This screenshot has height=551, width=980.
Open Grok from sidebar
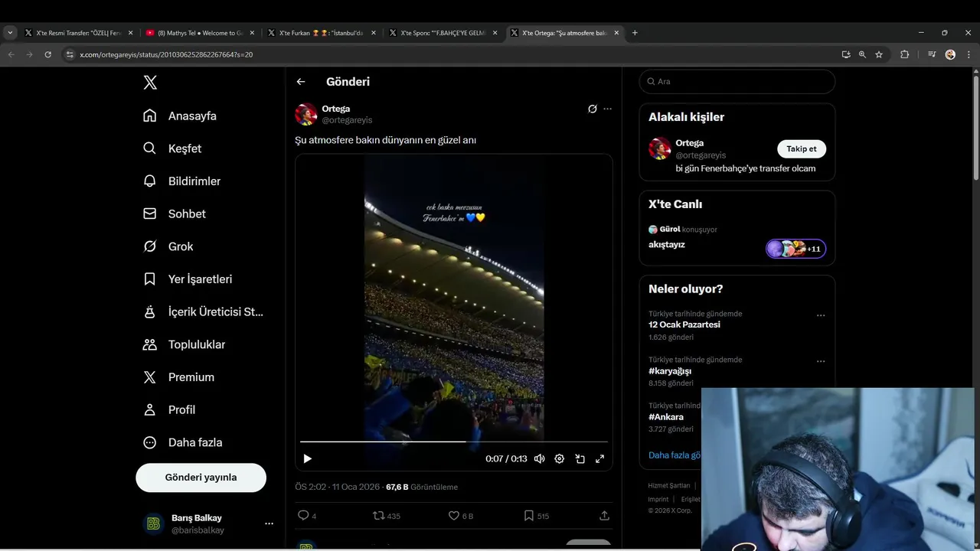(x=168, y=246)
